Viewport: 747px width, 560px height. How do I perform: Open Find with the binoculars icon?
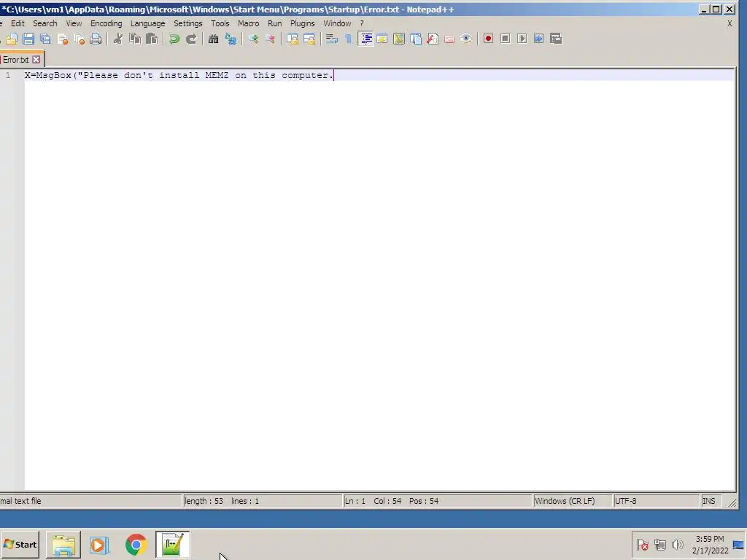[x=214, y=39]
